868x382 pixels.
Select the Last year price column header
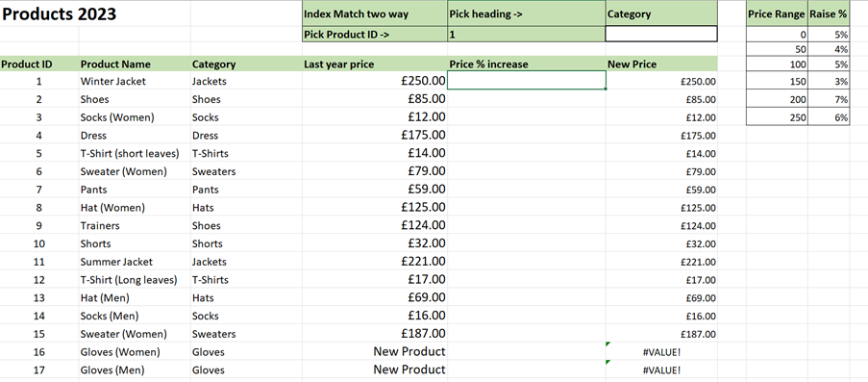pos(375,64)
